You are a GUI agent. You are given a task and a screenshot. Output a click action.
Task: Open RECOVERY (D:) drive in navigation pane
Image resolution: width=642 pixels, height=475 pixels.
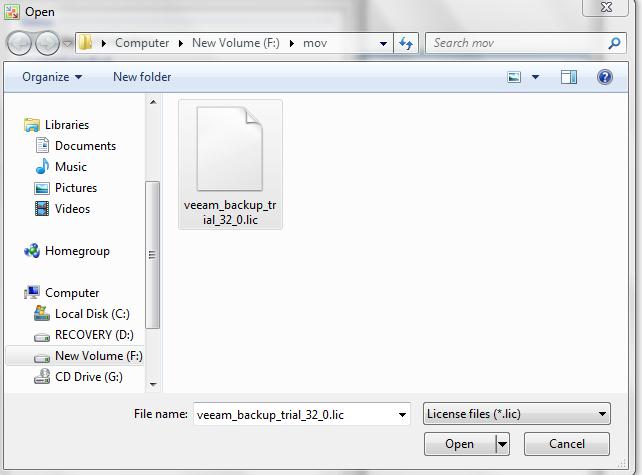coord(94,335)
